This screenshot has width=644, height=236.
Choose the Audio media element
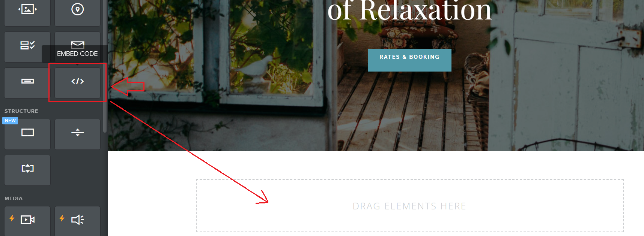click(78, 221)
